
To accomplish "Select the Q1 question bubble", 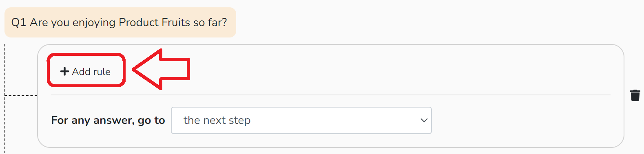I will pyautogui.click(x=120, y=22).
